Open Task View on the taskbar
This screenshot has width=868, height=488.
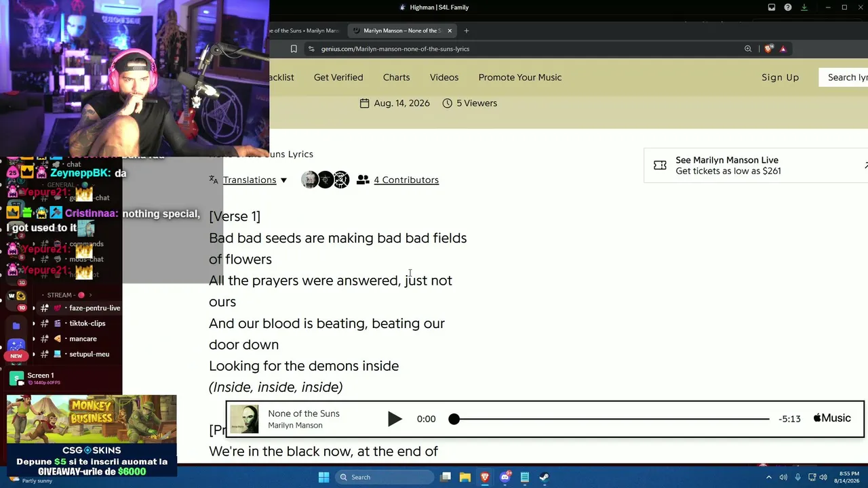(446, 477)
